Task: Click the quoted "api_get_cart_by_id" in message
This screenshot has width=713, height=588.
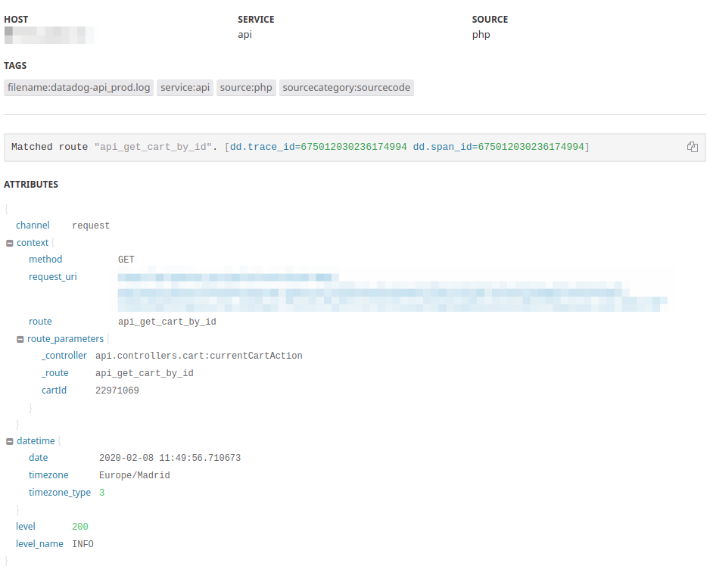Action: [x=153, y=147]
